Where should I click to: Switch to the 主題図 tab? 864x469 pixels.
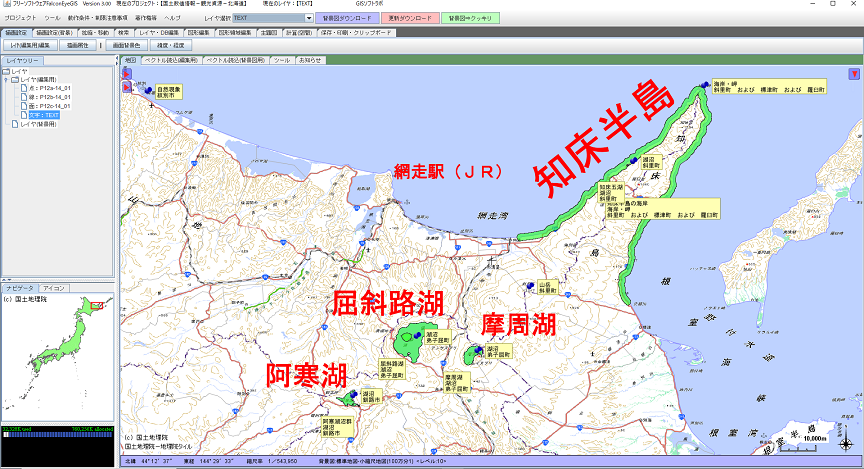268,33
